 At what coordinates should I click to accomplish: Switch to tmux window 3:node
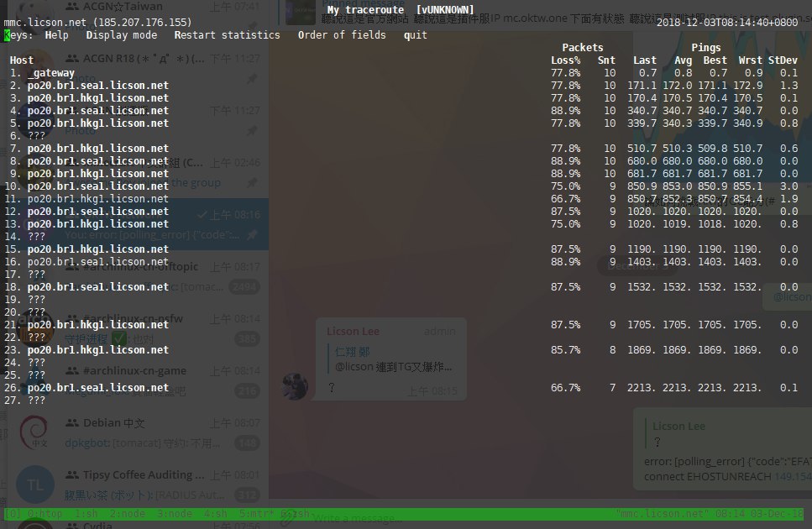(175, 514)
